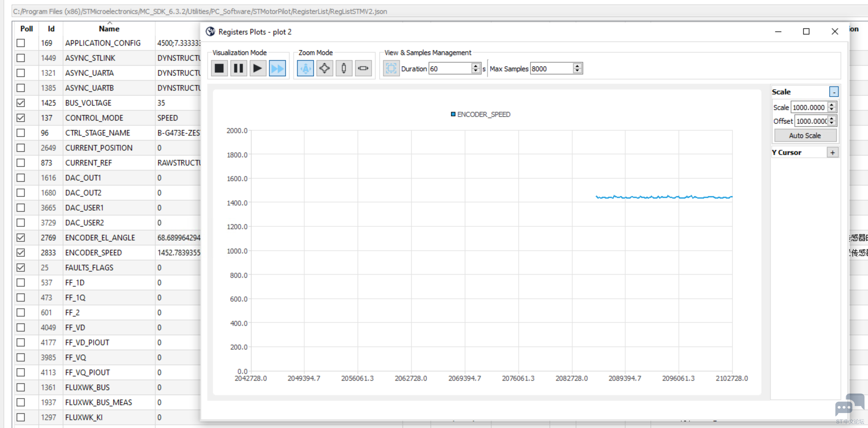The image size is (868, 428).
Task: Enable polling for CURRENT_POSITION
Action: tap(21, 148)
